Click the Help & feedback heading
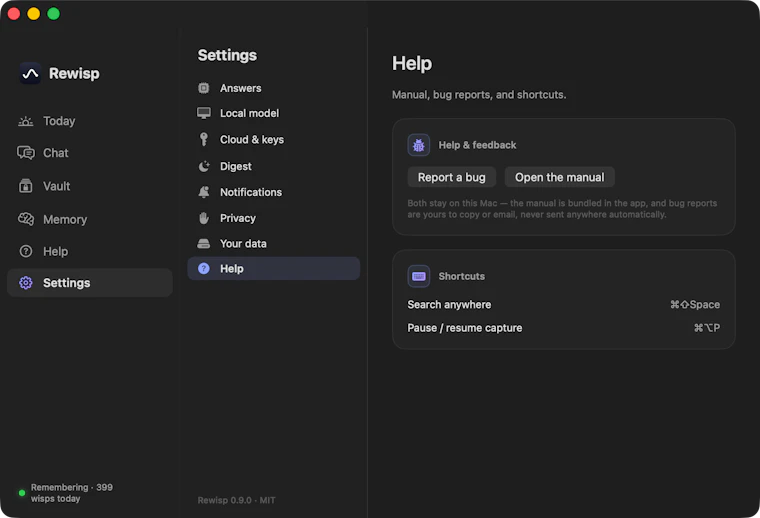 click(477, 145)
